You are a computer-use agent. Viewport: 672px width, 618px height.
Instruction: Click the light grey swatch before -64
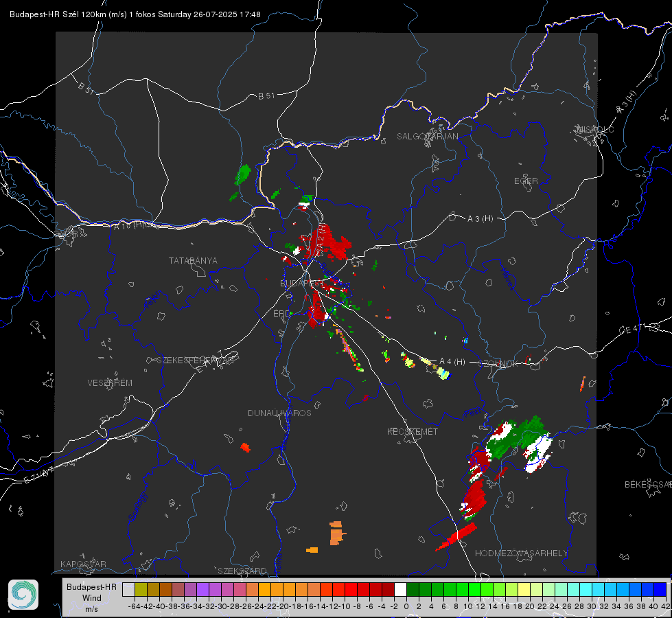point(128,589)
